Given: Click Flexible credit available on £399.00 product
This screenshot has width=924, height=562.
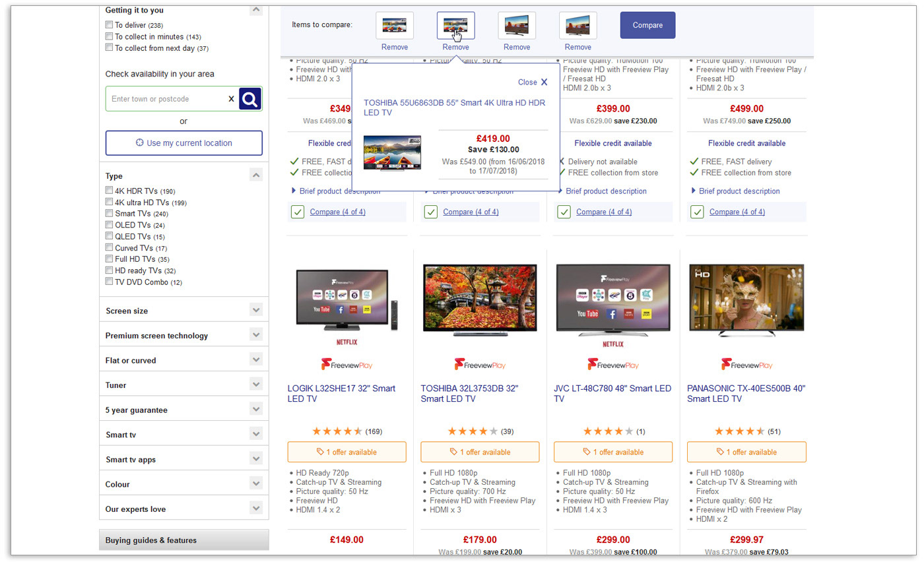Looking at the screenshot, I should pos(613,143).
